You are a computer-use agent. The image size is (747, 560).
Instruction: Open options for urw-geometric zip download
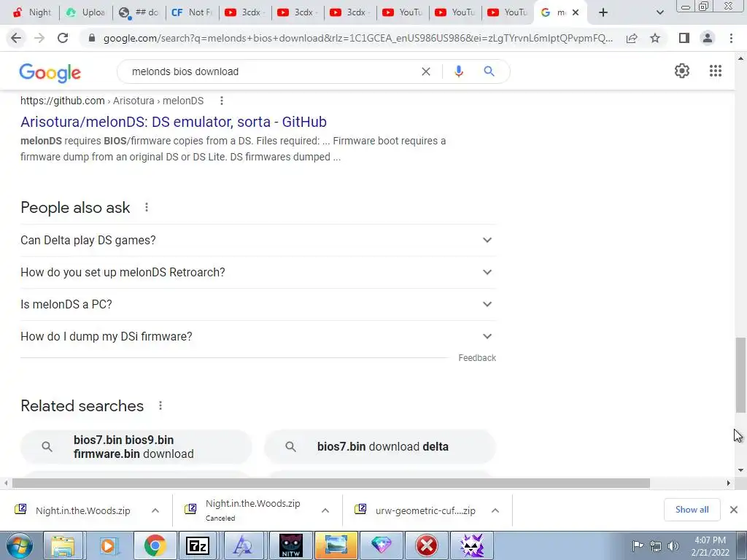(495, 510)
